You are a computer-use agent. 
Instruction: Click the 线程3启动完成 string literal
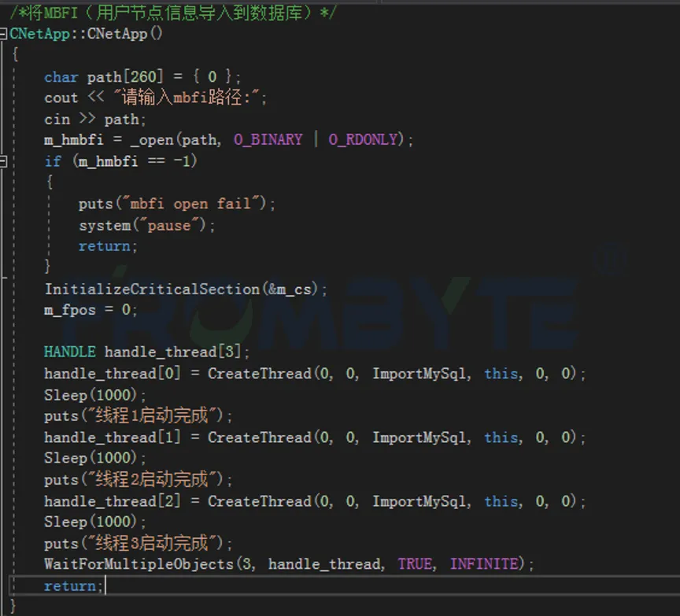152,543
